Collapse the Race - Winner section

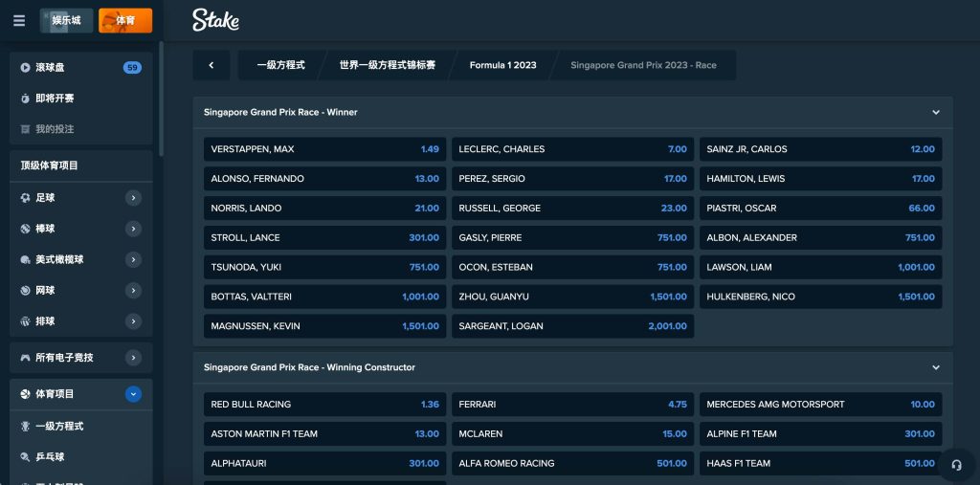click(936, 113)
